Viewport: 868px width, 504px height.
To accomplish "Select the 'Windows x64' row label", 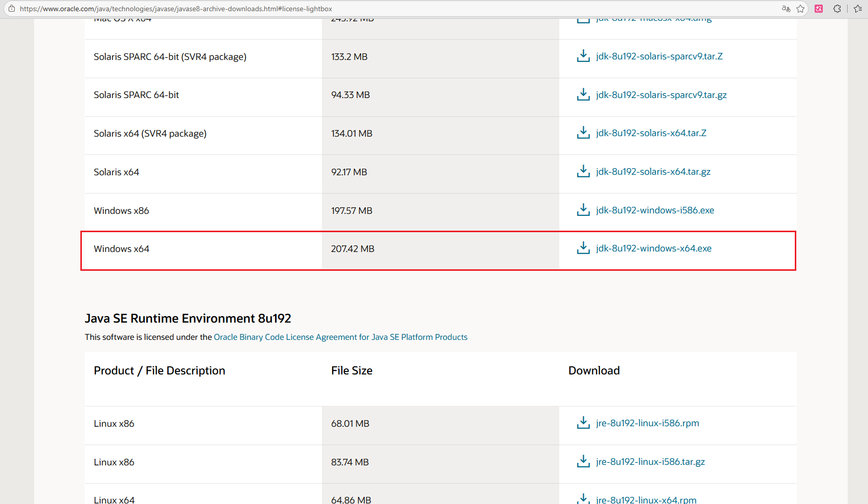I will (122, 249).
